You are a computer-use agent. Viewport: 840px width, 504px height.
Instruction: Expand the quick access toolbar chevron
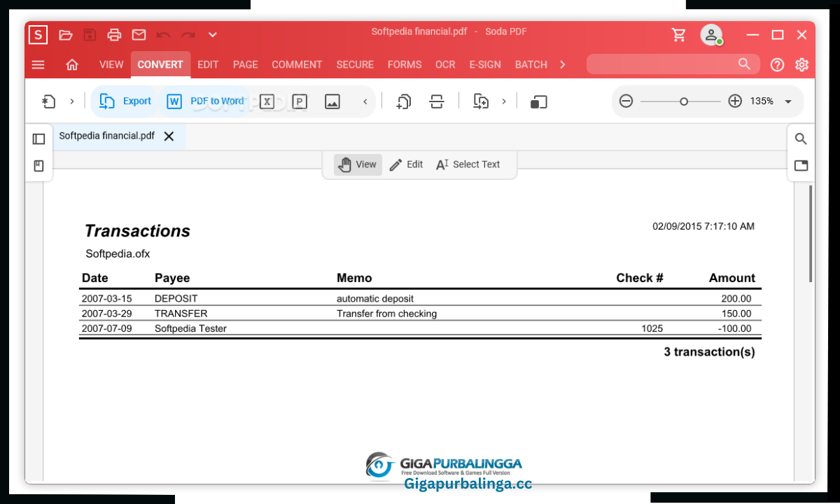(x=213, y=34)
